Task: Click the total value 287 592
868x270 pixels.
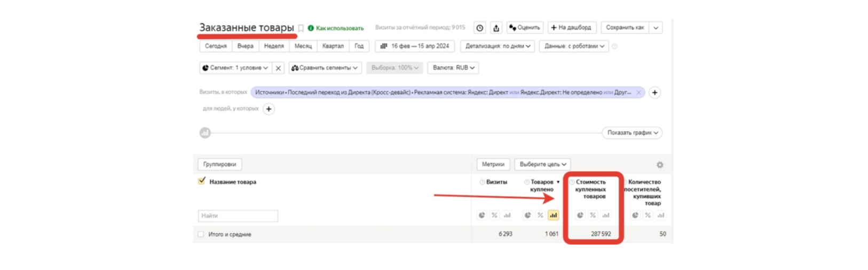Action: 601,234
